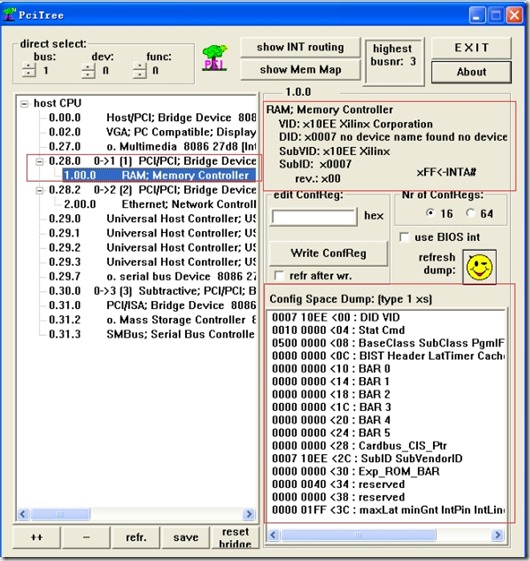Open the About dialog

[471, 72]
